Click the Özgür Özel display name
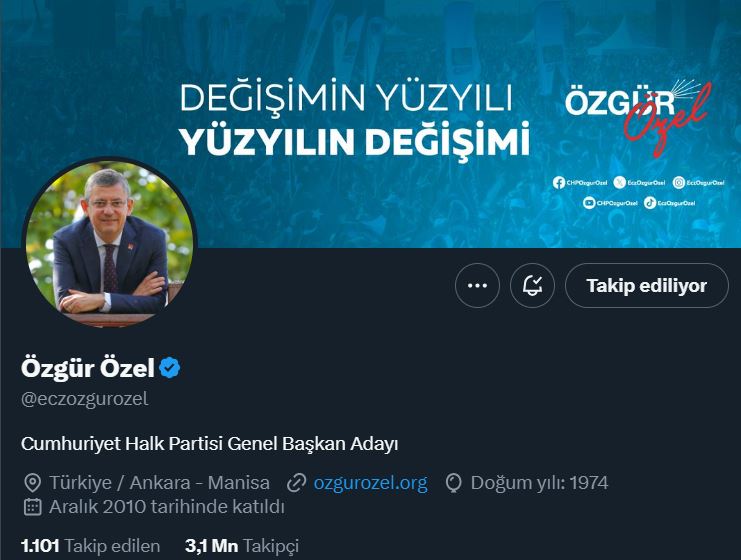Image resolution: width=741 pixels, height=560 pixels. pos(88,368)
